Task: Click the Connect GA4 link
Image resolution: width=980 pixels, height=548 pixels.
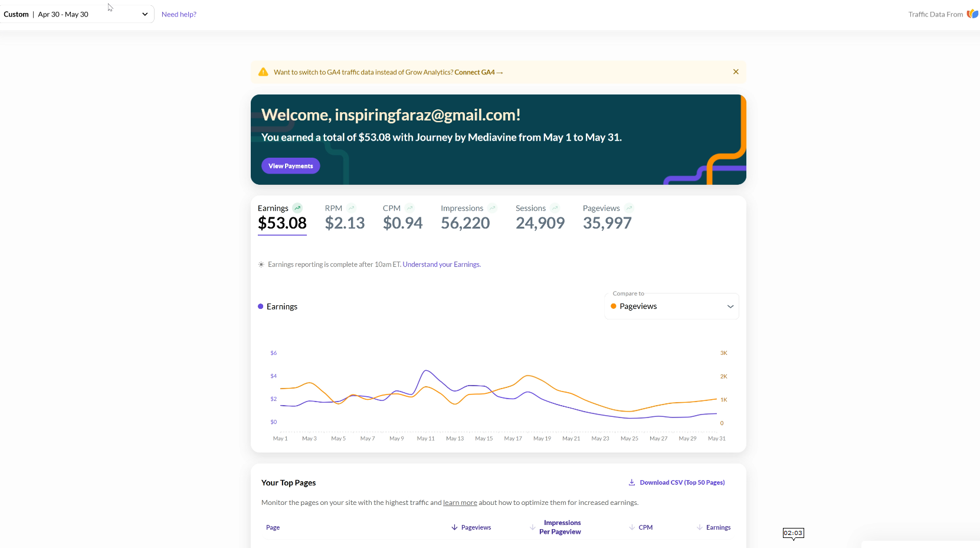Action: [x=478, y=72]
